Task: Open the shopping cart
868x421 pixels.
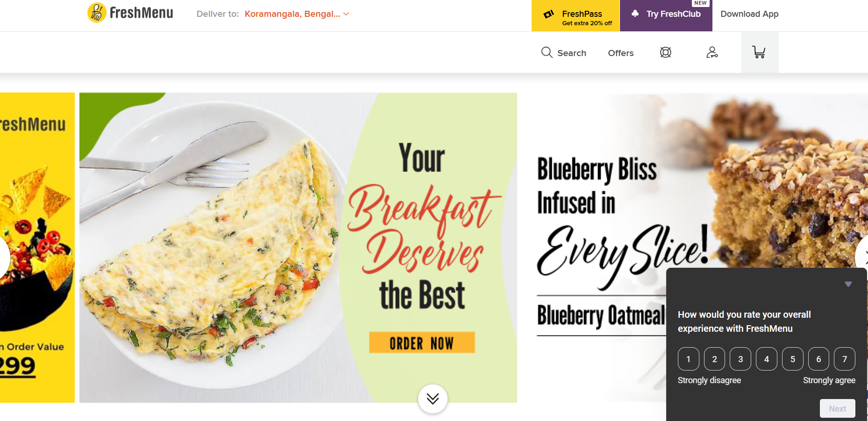Action: (759, 52)
